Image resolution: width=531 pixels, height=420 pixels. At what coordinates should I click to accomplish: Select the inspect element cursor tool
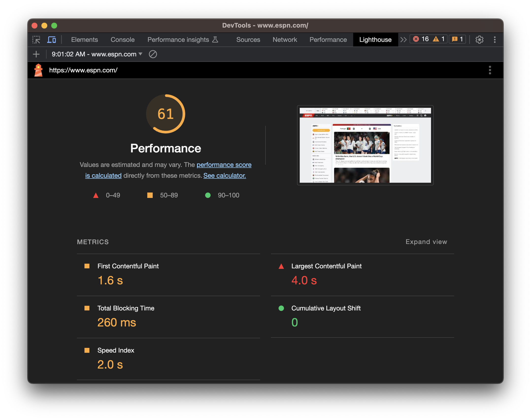(36, 39)
